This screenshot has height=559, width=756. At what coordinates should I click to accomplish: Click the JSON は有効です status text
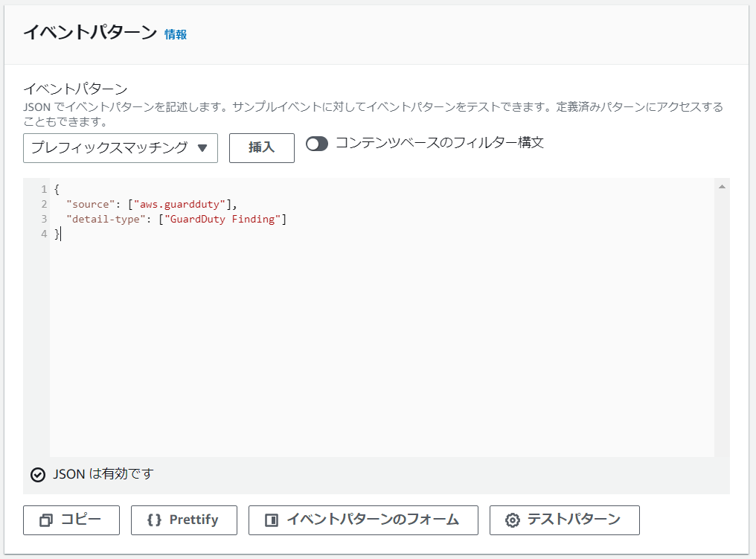[103, 474]
